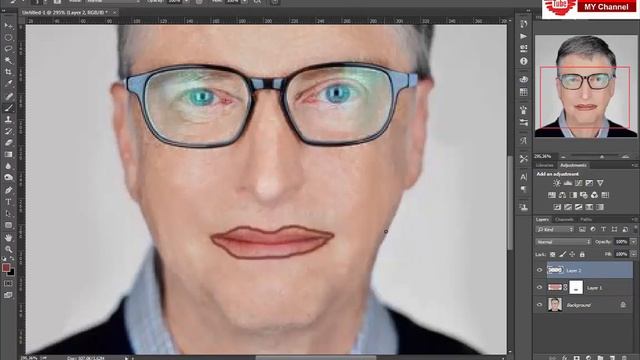The width and height of the screenshot is (640, 360).
Task: Select the Zoom tool
Action: pos(8,249)
